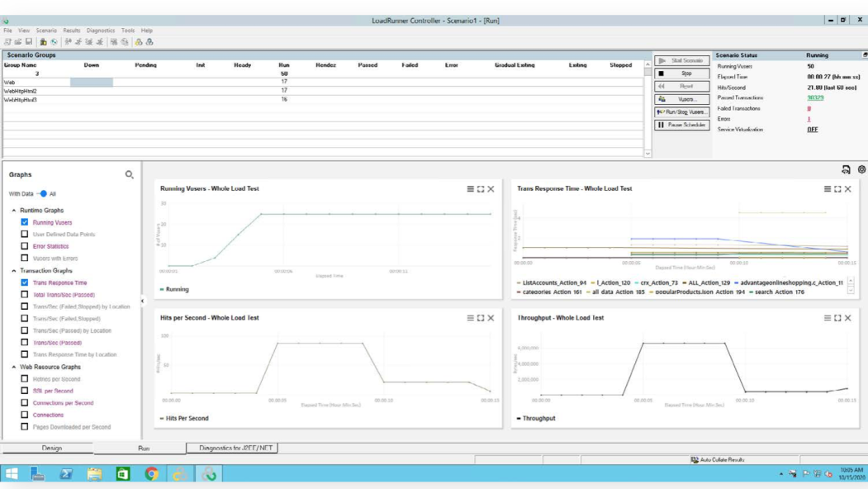Switch to the Design tab
The height and width of the screenshot is (489, 868).
tap(51, 449)
